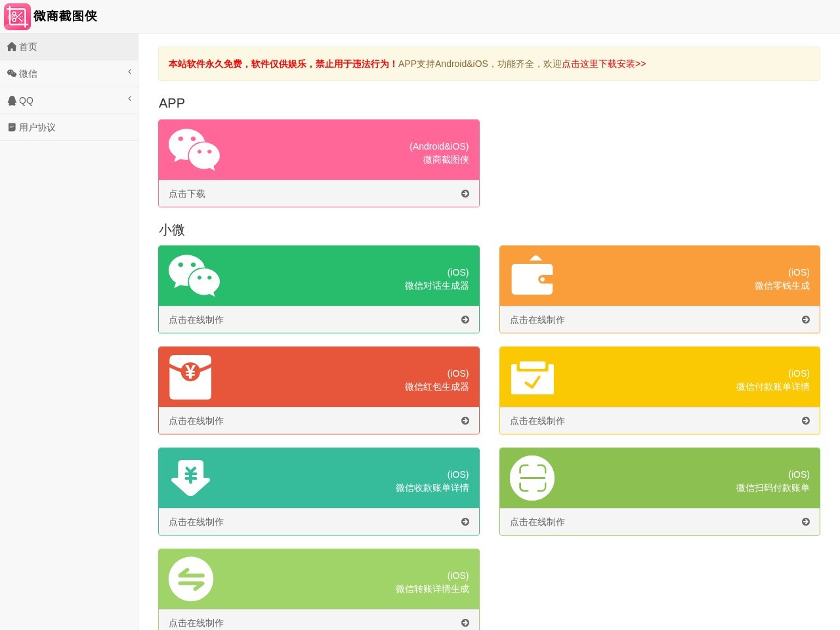
Task: Click the 微信零钱生成 card title
Action: tap(782, 285)
